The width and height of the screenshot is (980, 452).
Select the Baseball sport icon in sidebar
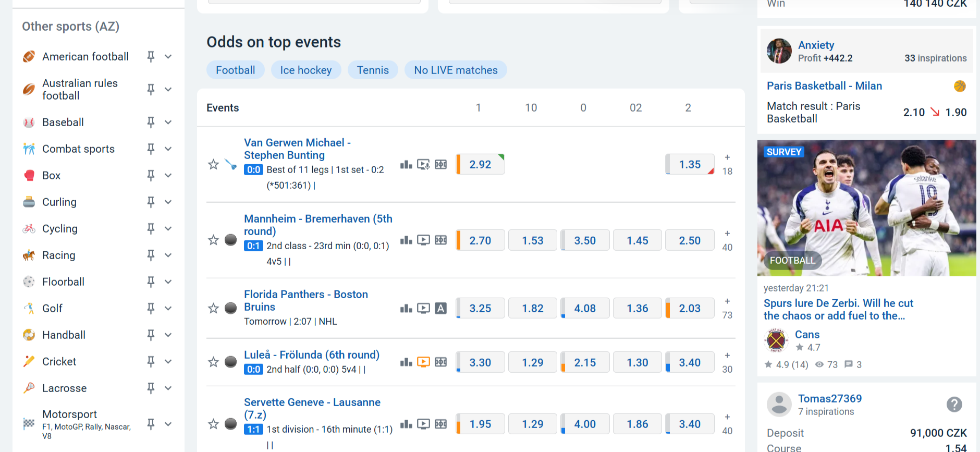[30, 122]
